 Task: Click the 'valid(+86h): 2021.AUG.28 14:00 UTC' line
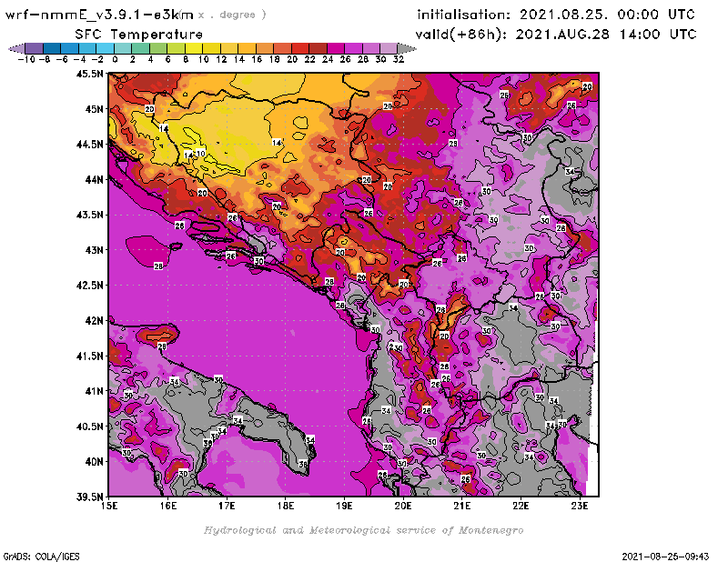tap(556, 34)
